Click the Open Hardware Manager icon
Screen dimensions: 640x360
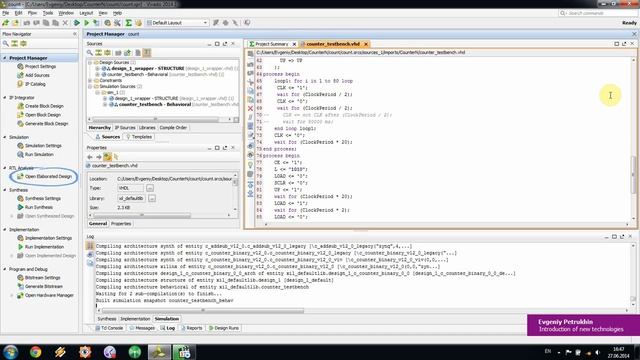pos(20,296)
